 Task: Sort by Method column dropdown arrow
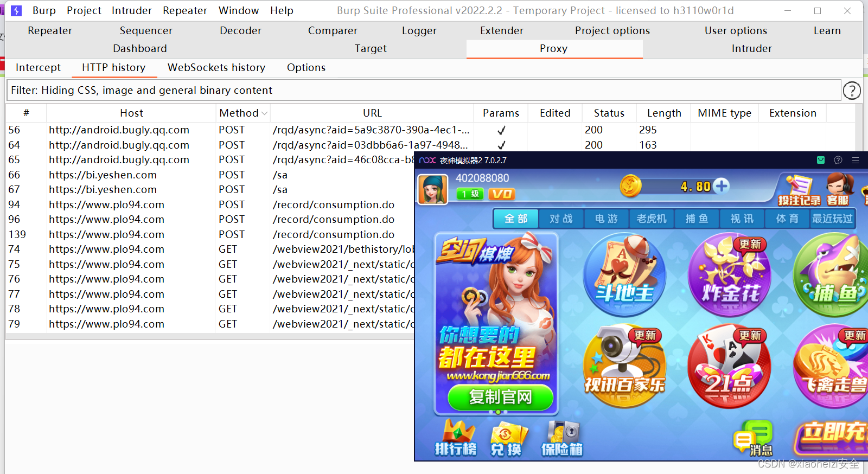point(264,113)
